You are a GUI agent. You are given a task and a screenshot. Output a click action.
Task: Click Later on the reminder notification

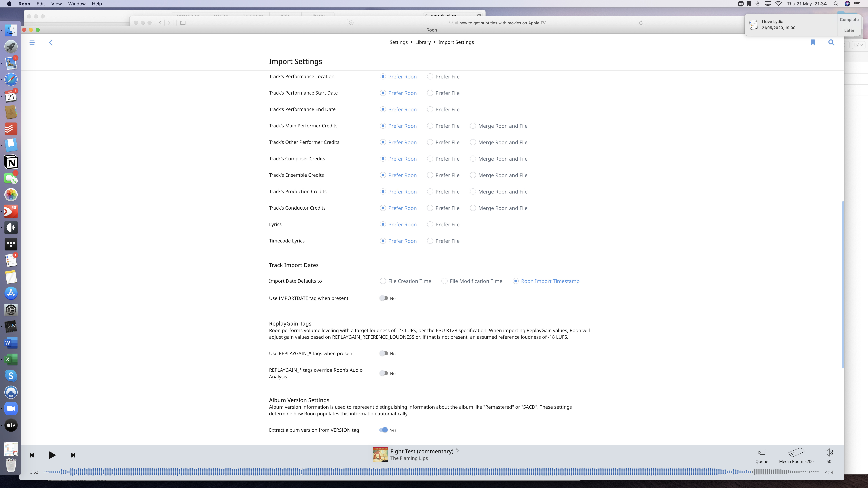(x=849, y=30)
